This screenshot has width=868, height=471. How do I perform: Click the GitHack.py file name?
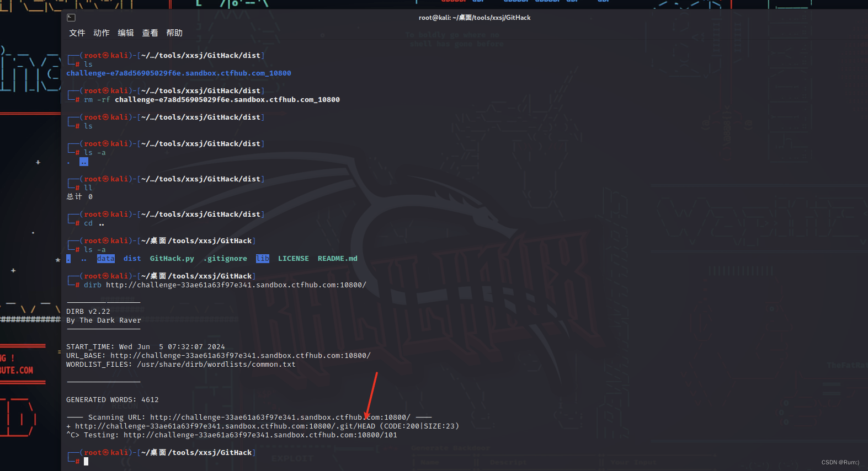(x=172, y=259)
